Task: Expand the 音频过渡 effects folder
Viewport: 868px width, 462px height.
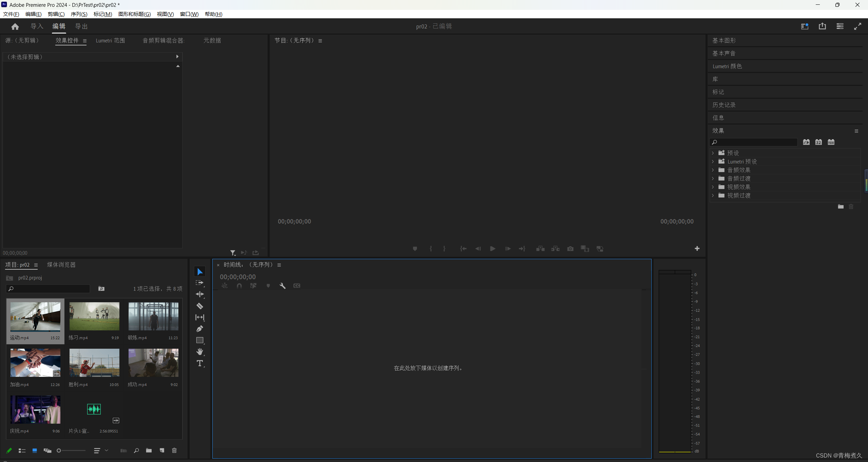Action: click(x=713, y=178)
